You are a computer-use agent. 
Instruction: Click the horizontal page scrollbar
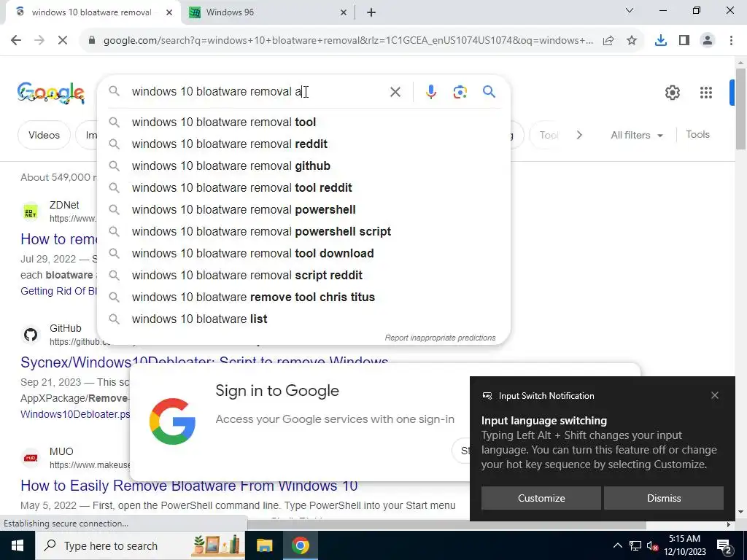coord(446,525)
